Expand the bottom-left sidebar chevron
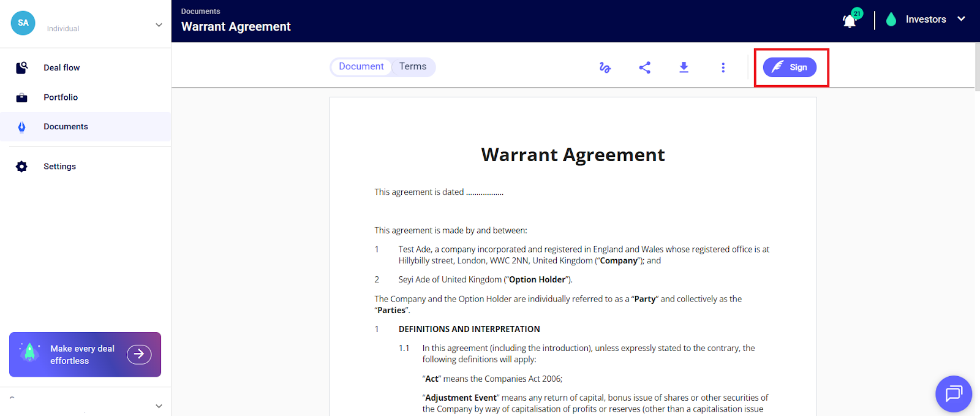The width and height of the screenshot is (980, 416). click(159, 406)
